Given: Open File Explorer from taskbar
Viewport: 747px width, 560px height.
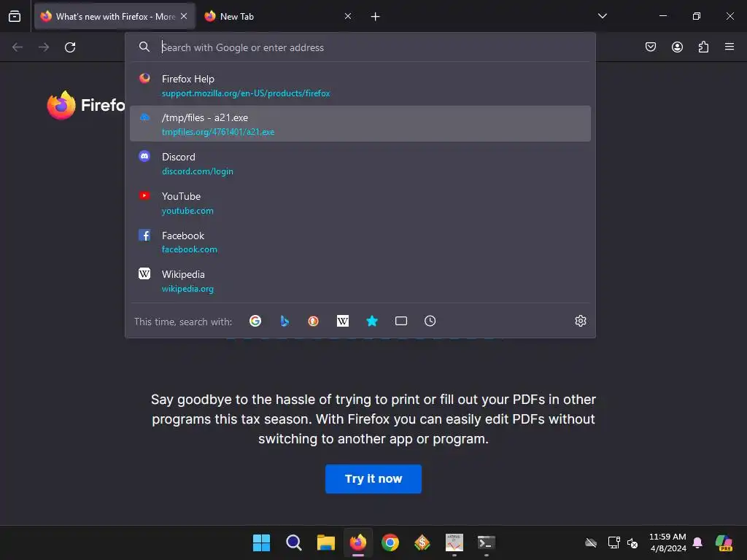Looking at the screenshot, I should coord(326,542).
